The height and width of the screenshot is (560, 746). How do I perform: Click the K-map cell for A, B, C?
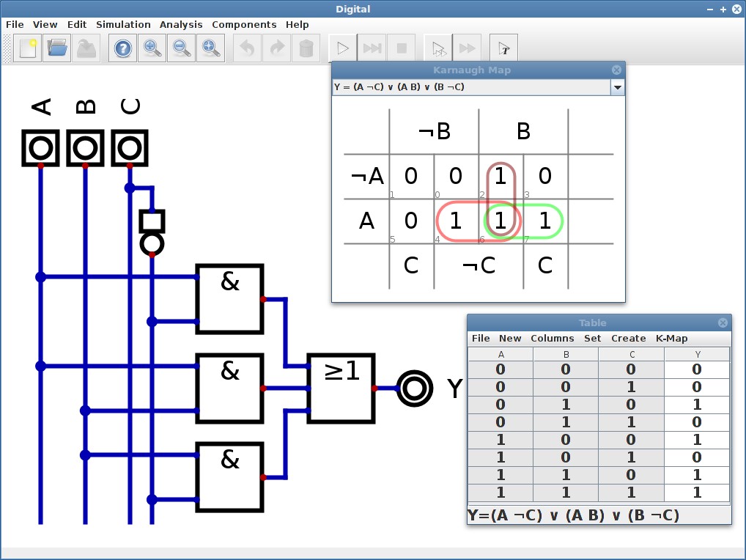[544, 221]
